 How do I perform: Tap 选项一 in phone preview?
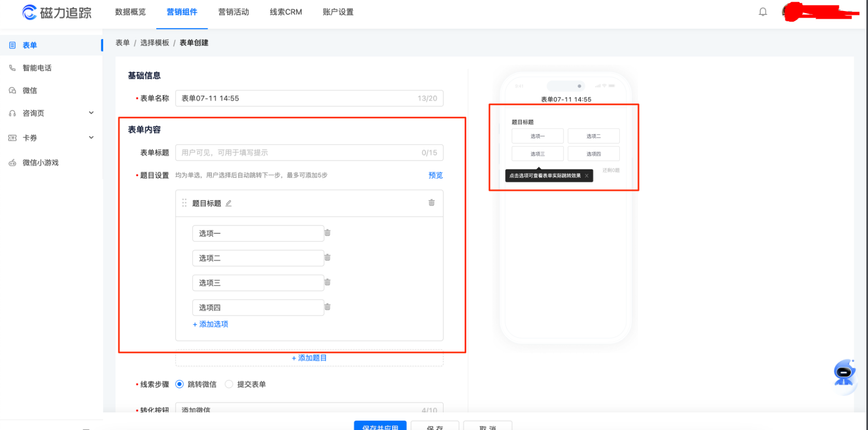pos(538,136)
